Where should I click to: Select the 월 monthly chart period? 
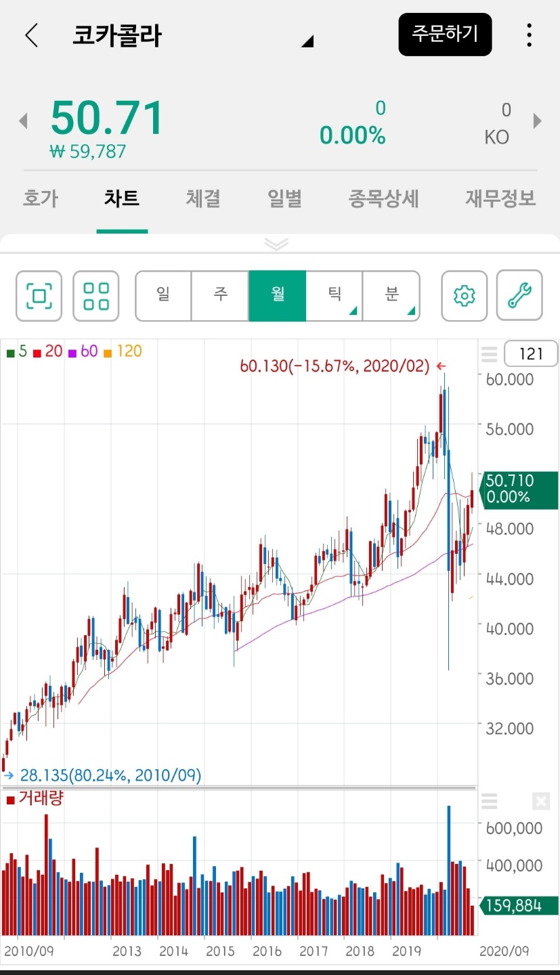point(278,296)
